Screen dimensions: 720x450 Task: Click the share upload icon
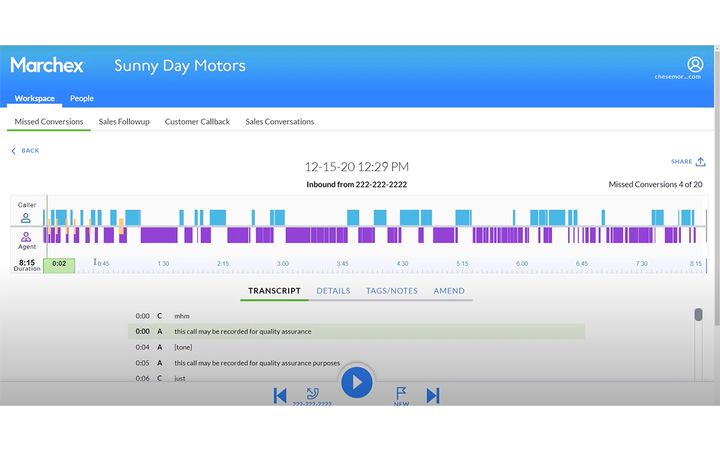click(700, 162)
